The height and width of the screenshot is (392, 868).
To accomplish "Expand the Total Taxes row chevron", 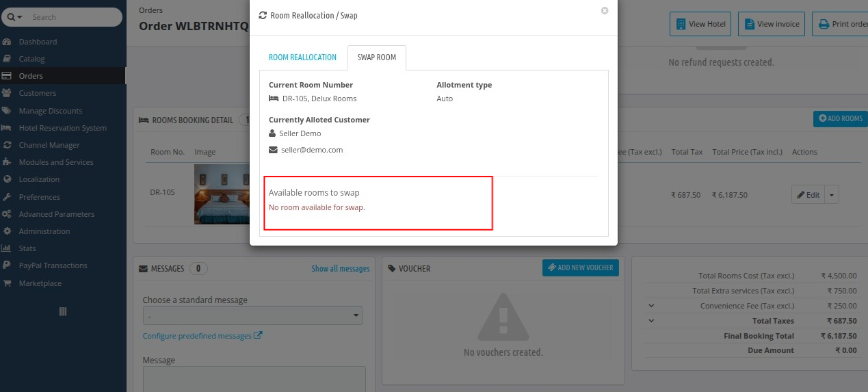I will point(651,321).
